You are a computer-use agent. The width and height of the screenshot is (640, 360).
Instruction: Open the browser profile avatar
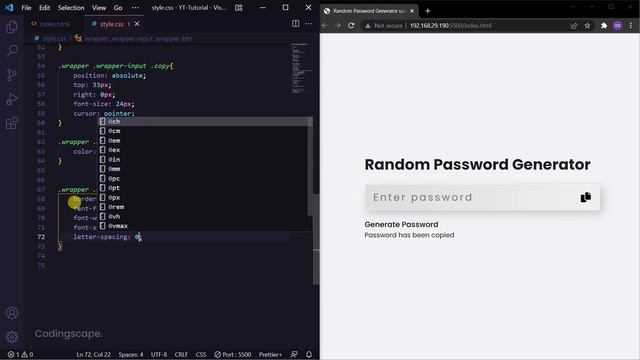(x=618, y=25)
